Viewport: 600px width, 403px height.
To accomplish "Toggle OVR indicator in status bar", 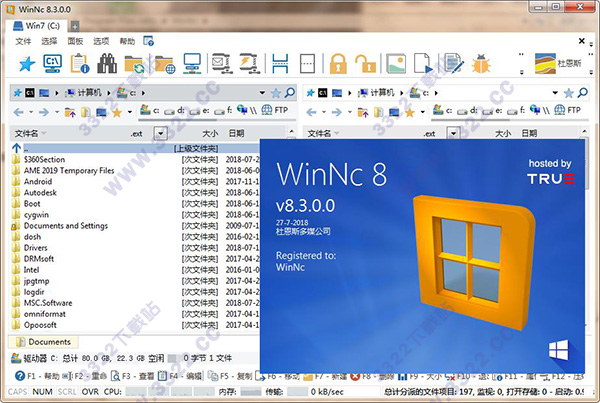I will coord(90,392).
